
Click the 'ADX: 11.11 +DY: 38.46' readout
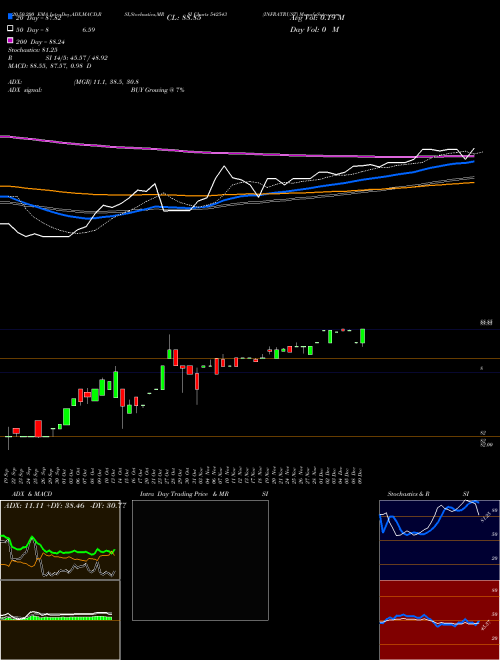click(46, 506)
